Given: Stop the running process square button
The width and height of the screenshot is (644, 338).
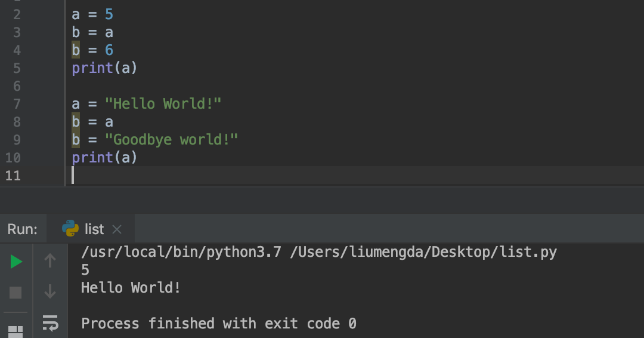Looking at the screenshot, I should click(16, 293).
